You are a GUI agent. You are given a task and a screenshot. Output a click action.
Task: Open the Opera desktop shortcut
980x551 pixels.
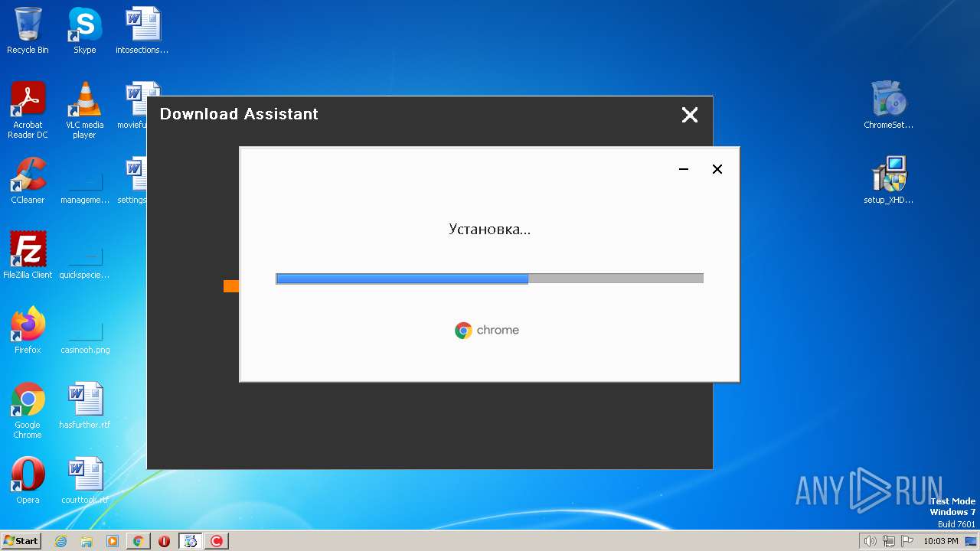point(28,481)
